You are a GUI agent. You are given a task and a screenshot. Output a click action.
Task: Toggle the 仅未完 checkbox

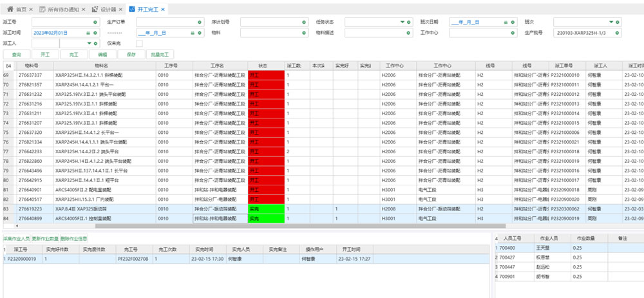tap(139, 43)
